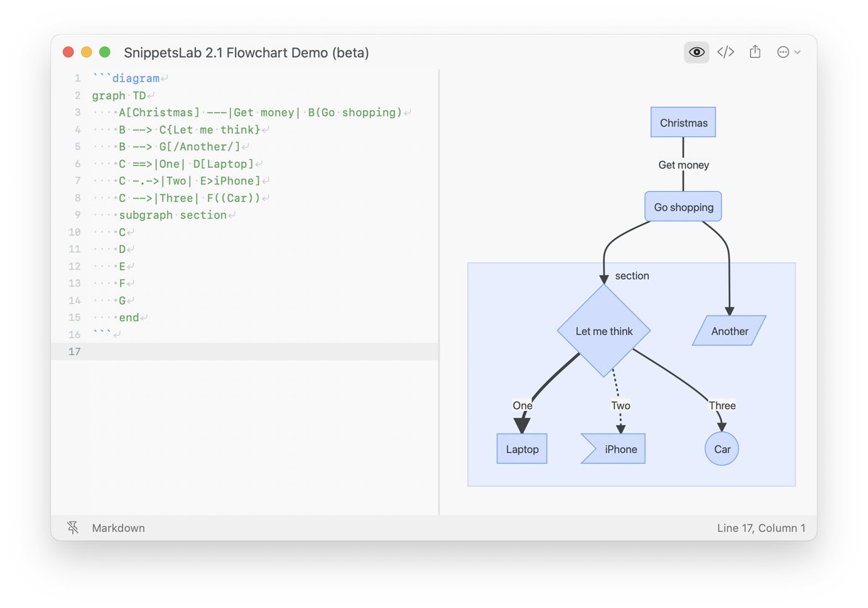Click the share icon in the toolbar

[x=755, y=52]
